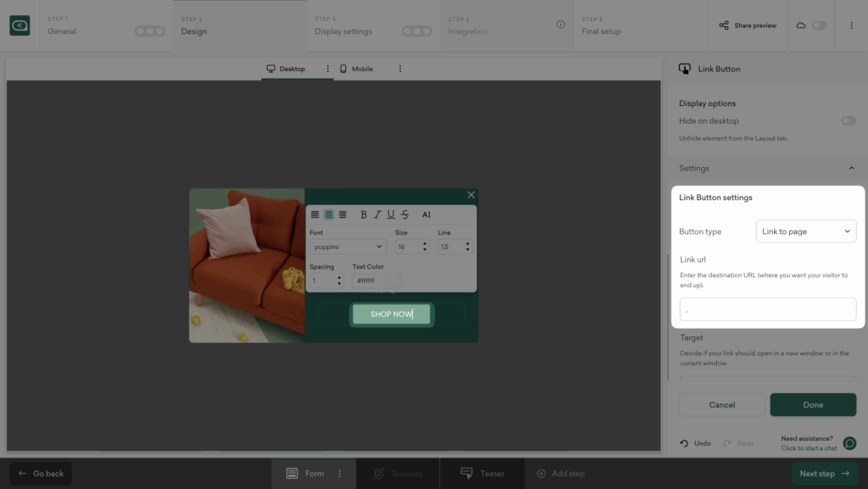Click the Link url input field

coord(767,309)
